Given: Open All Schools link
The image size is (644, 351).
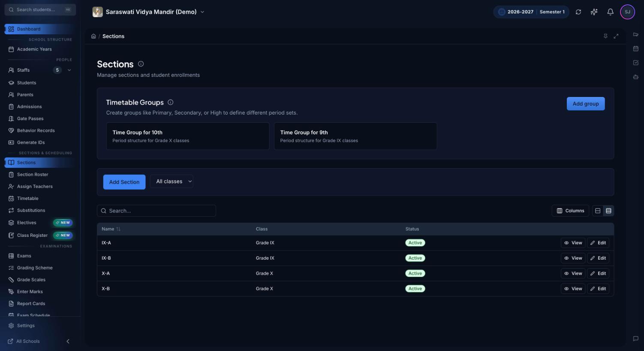Looking at the screenshot, I should [24, 342].
